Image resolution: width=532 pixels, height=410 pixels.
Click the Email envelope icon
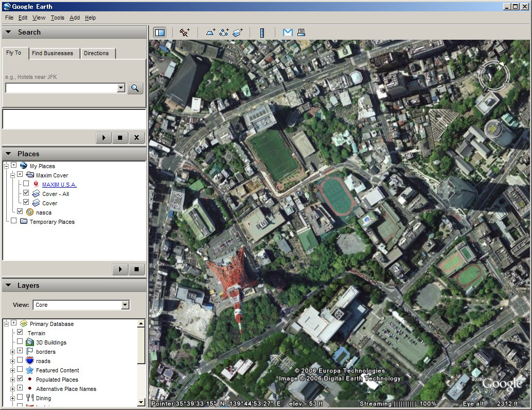pyautogui.click(x=288, y=32)
